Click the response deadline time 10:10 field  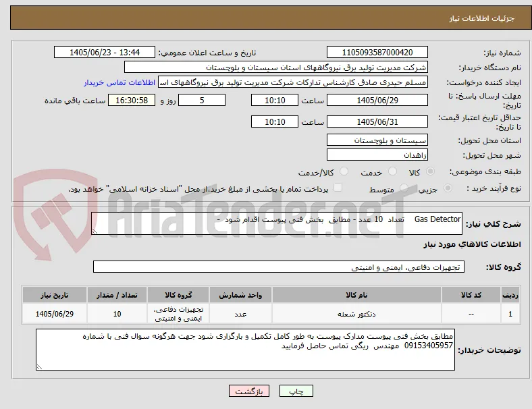[x=275, y=100]
